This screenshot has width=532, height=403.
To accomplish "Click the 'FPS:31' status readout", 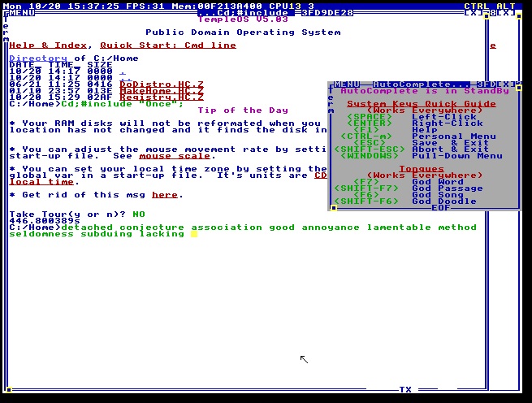I will [145, 6].
